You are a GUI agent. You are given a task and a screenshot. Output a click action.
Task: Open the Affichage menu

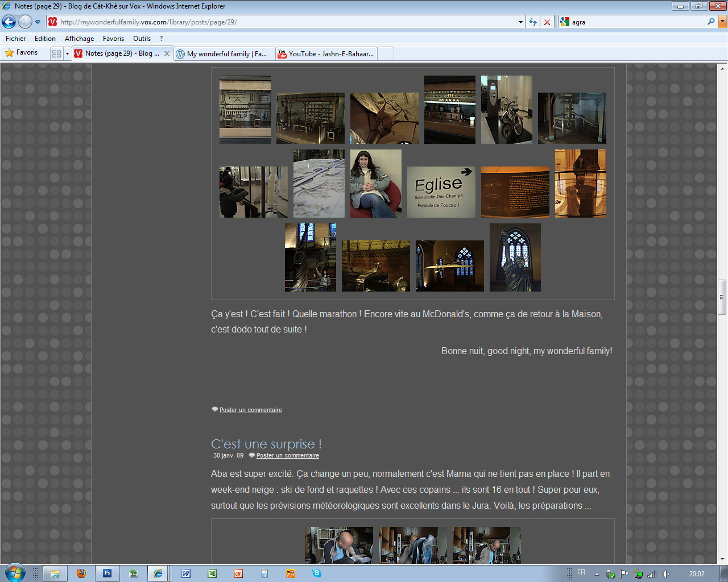pyautogui.click(x=79, y=39)
